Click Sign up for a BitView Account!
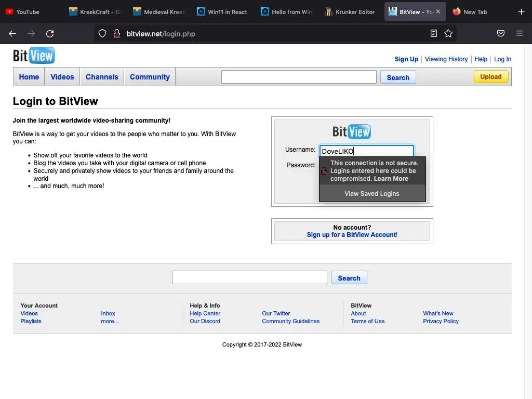The width and height of the screenshot is (532, 399). 352,235
